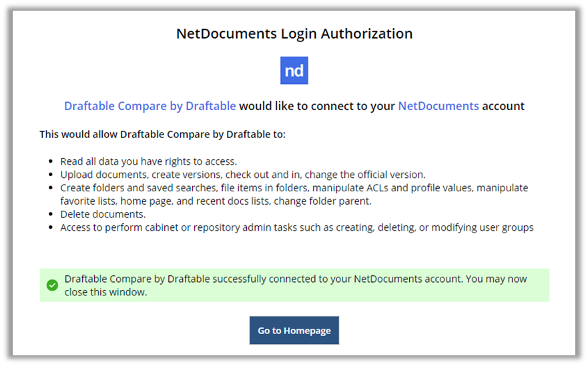Open the Draftable Compare by Draftable link
588x366 pixels.
coord(150,106)
